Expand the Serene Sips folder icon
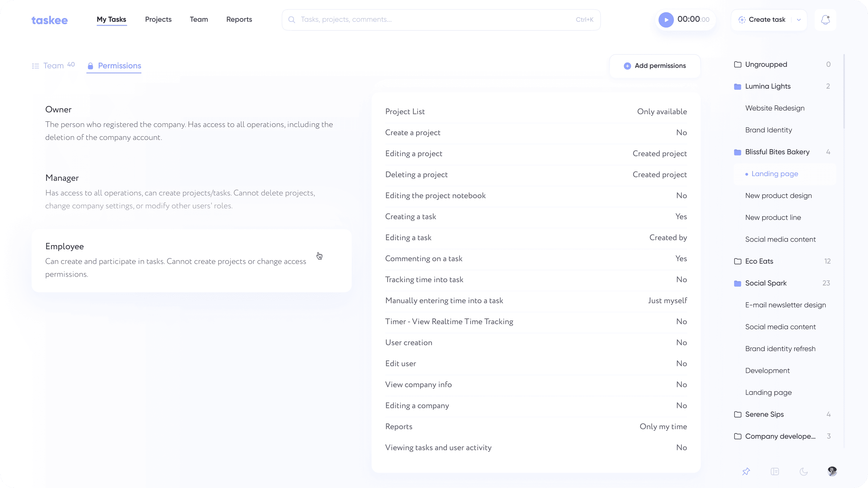 pos(738,414)
